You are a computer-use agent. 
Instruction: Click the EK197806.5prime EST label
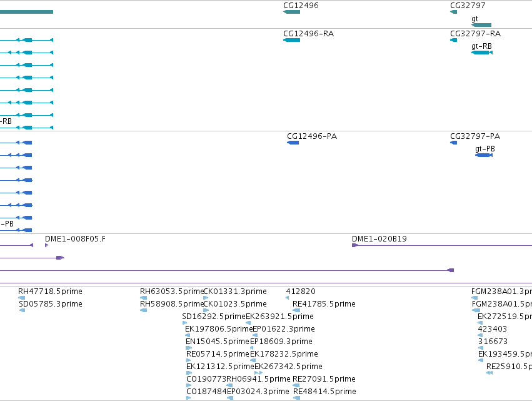(219, 329)
